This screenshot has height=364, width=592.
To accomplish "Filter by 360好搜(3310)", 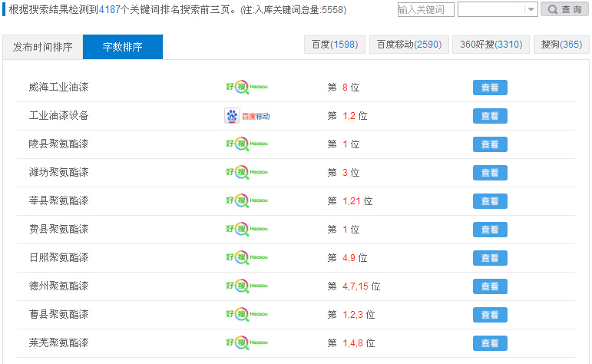I will coord(491,45).
